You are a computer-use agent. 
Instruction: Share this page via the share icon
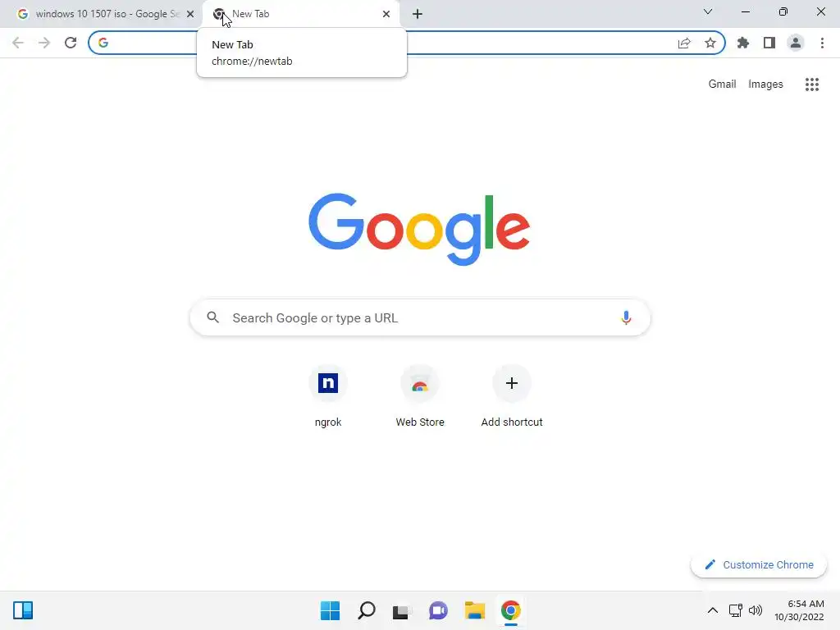tap(684, 43)
